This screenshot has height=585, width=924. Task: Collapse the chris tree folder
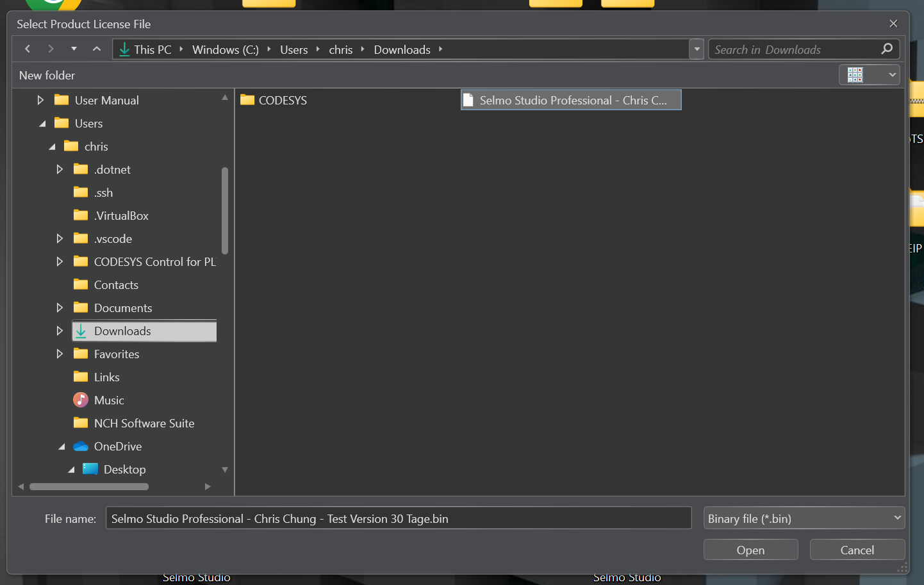coord(52,147)
